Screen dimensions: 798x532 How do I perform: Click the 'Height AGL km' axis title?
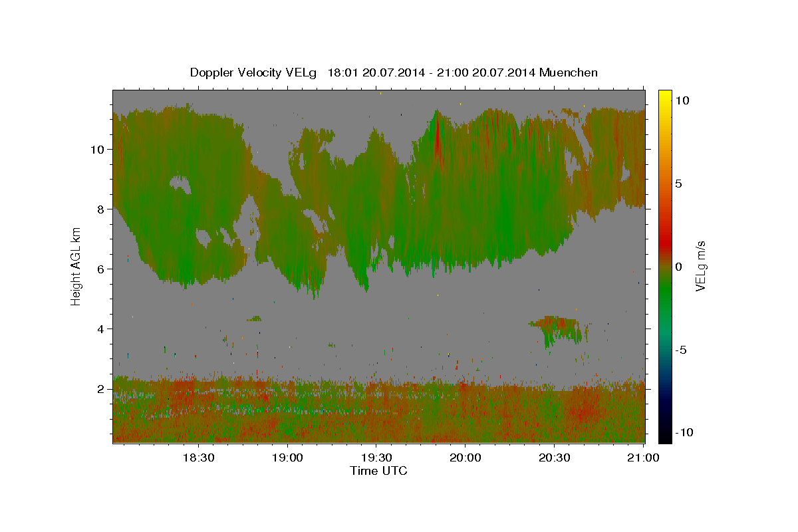[76, 266]
